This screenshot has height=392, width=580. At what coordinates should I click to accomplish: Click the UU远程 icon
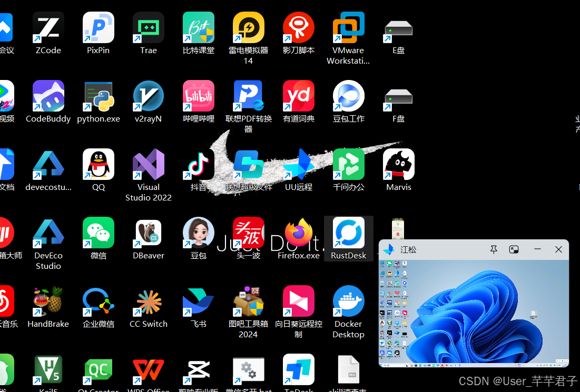[299, 164]
